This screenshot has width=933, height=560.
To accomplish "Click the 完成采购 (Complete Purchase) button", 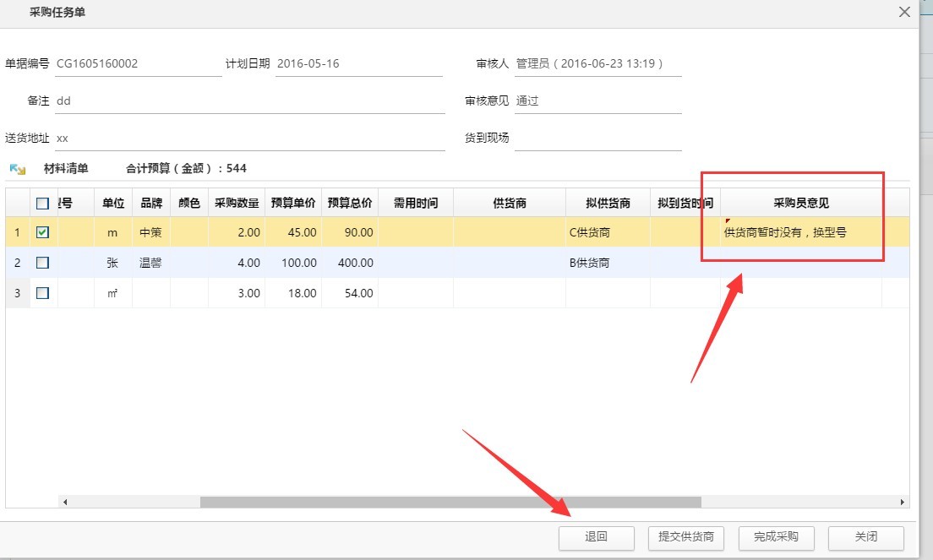I will [x=776, y=537].
